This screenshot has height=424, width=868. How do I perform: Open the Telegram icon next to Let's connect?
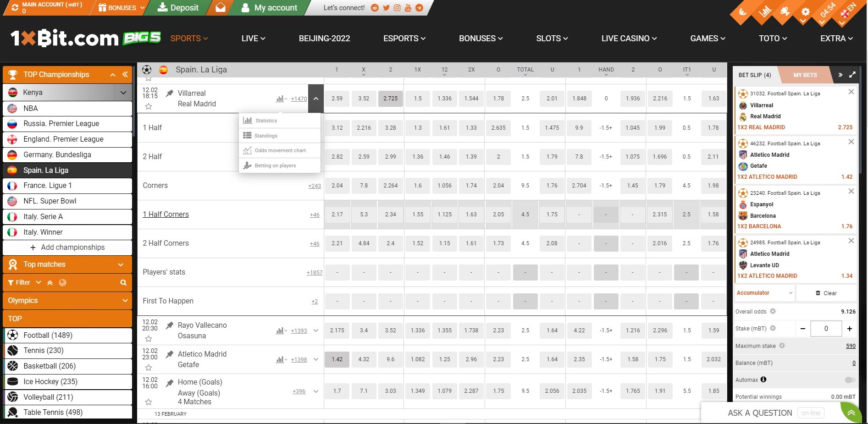(x=419, y=8)
